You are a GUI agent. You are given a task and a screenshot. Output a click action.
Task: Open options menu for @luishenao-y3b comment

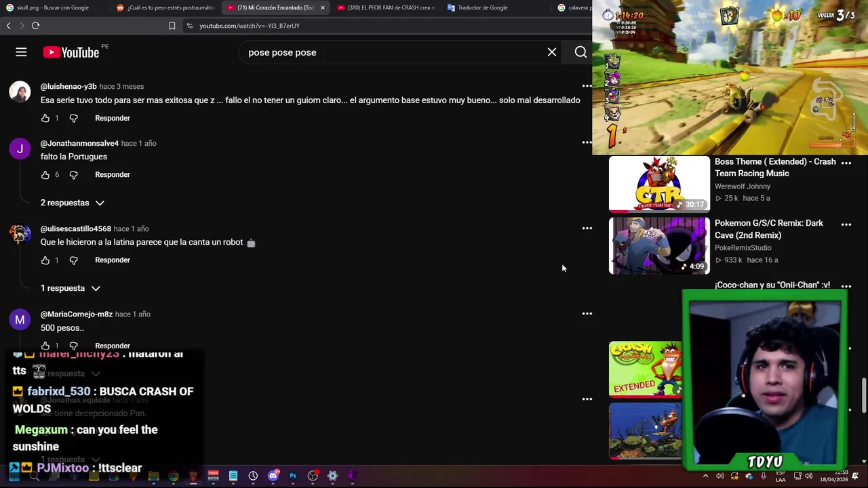pos(587,86)
